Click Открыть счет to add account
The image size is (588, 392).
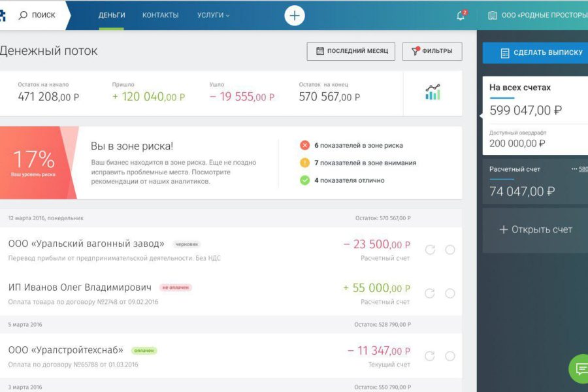[x=535, y=230]
